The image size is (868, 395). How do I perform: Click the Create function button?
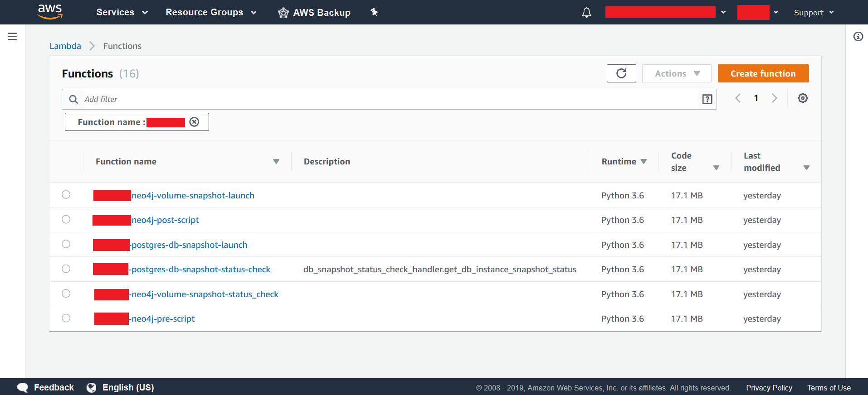click(763, 73)
